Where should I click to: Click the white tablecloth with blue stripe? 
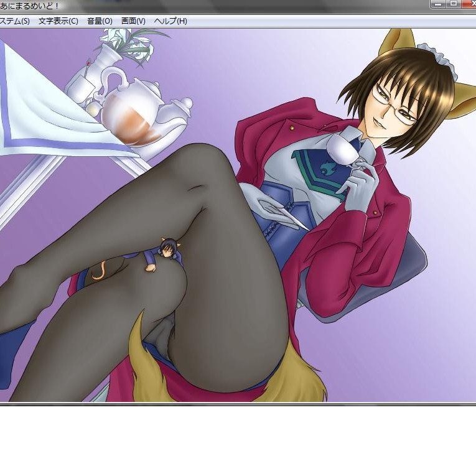pyautogui.click(x=37, y=118)
